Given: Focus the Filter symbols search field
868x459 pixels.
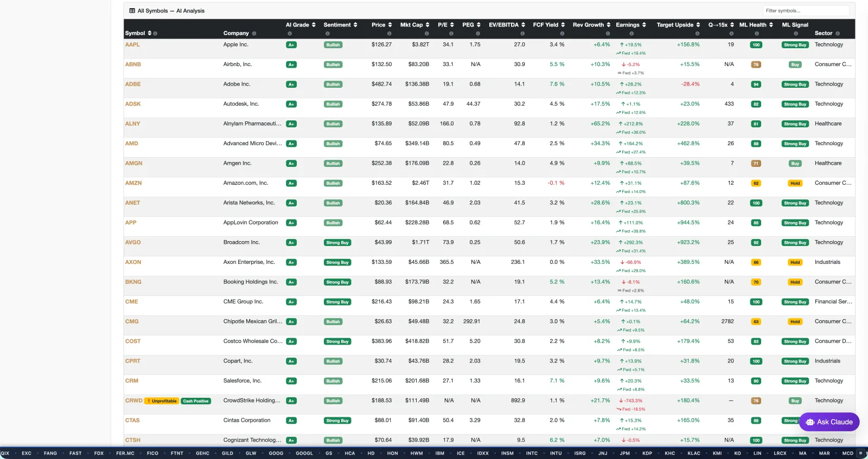Looking at the screenshot, I should [806, 11].
